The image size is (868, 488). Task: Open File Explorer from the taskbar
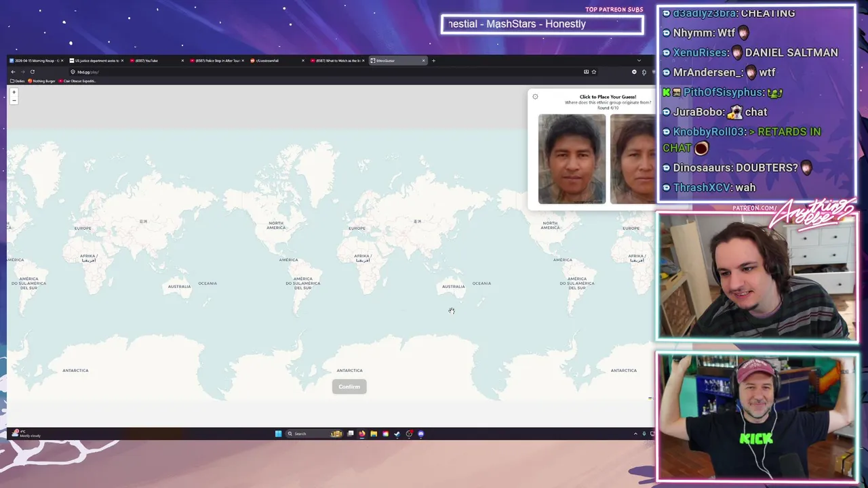click(x=374, y=434)
